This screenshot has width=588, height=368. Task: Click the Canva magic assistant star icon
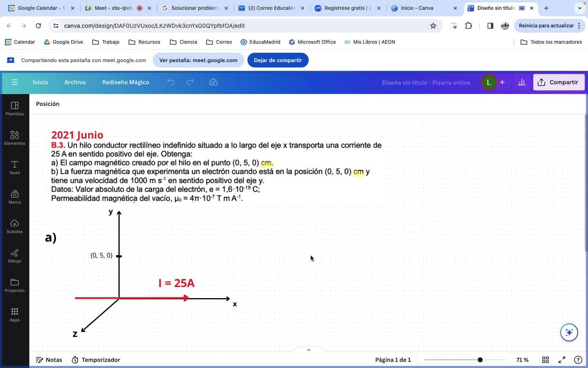tap(569, 332)
